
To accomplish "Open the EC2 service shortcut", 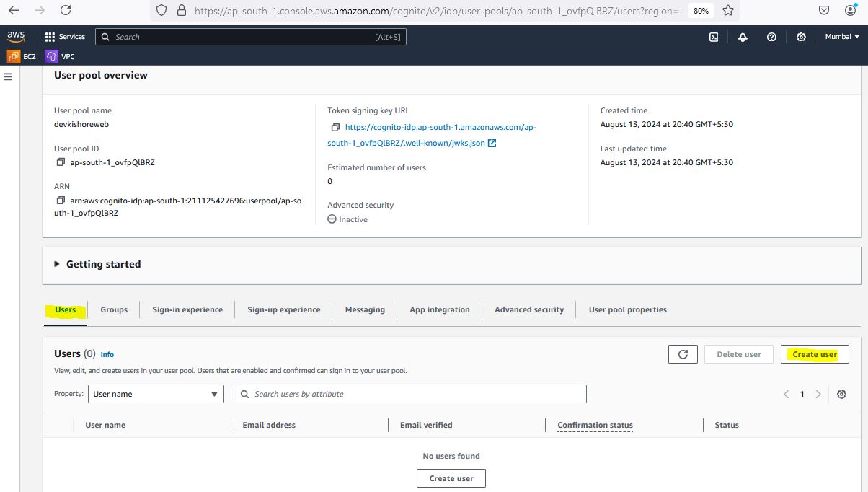I will (x=22, y=56).
